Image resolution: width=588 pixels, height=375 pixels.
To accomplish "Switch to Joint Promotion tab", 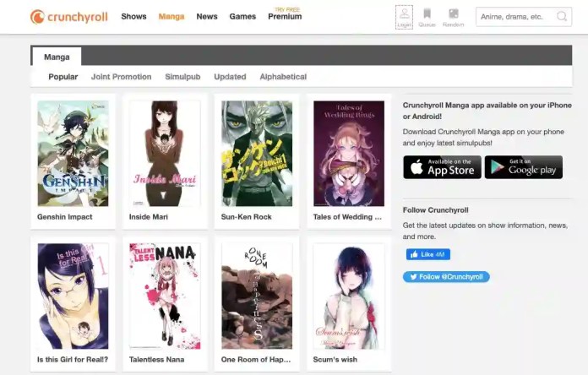I will coord(121,77).
